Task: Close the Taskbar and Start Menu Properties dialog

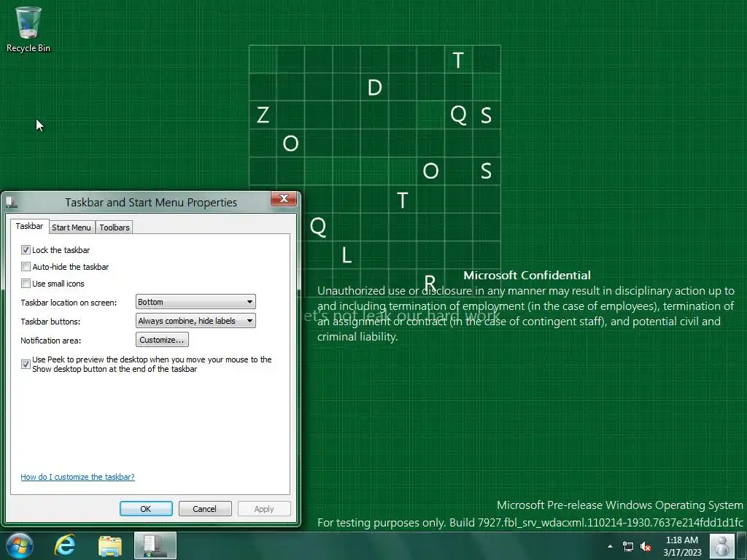Action: tap(284, 198)
